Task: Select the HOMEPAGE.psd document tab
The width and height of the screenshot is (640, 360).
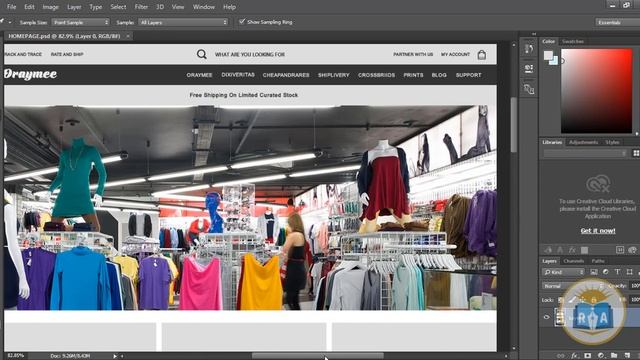Action: pyautogui.click(x=64, y=36)
